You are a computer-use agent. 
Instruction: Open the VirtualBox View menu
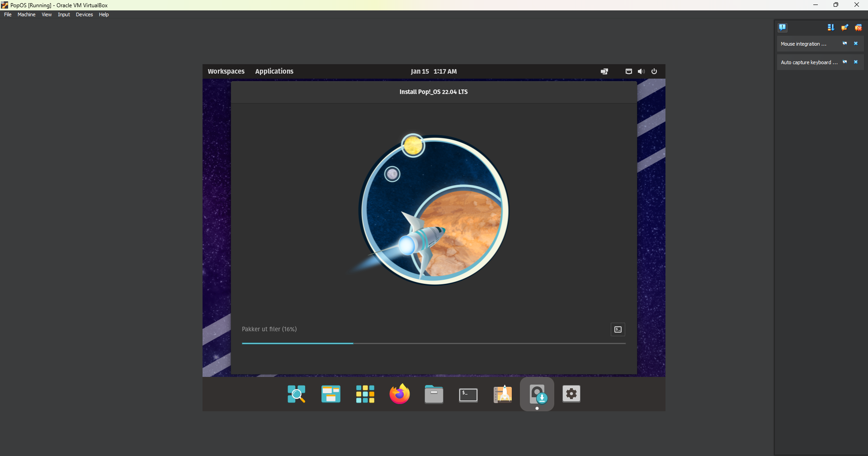[x=47, y=14]
